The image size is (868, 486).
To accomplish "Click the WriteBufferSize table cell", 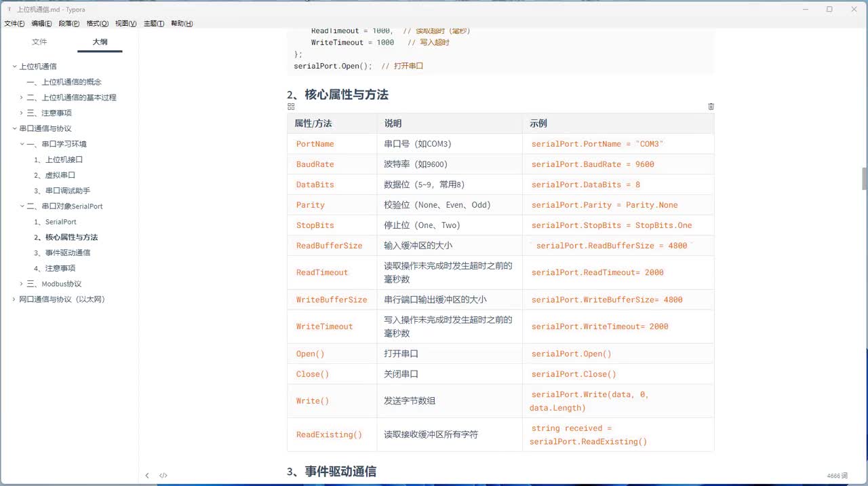I will [332, 299].
